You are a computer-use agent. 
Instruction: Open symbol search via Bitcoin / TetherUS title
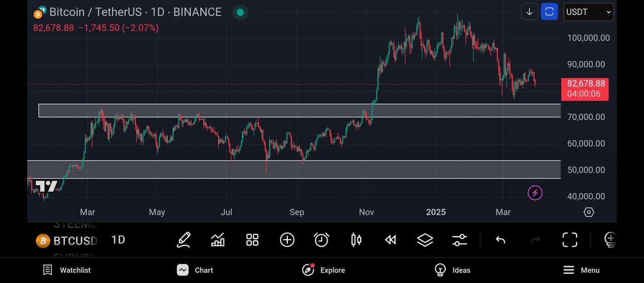135,12
